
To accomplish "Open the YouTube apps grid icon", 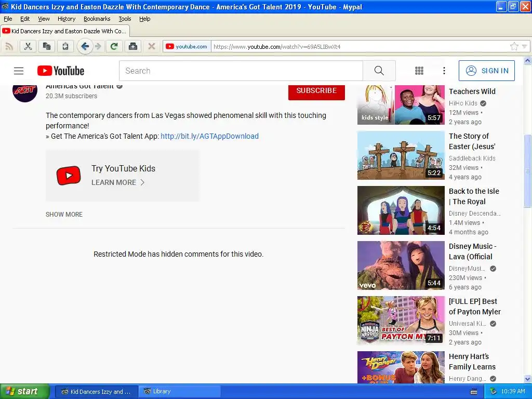I will click(x=419, y=71).
